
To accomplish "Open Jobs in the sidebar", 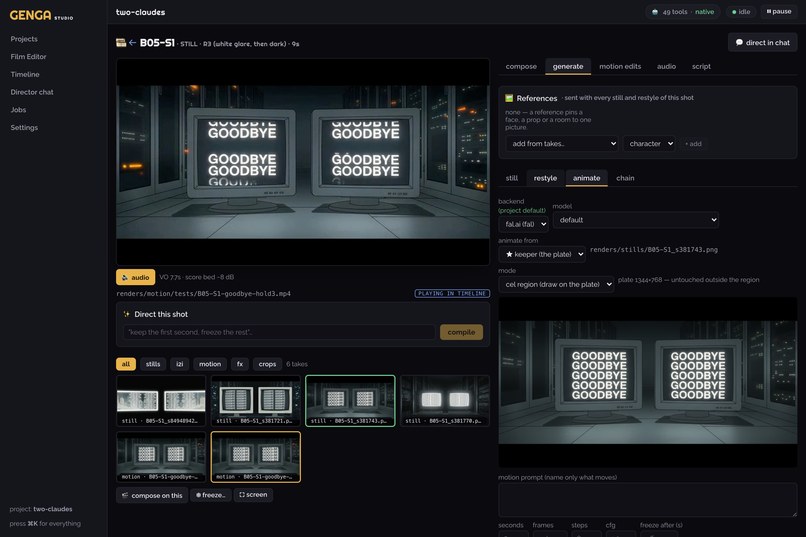I will pyautogui.click(x=19, y=110).
